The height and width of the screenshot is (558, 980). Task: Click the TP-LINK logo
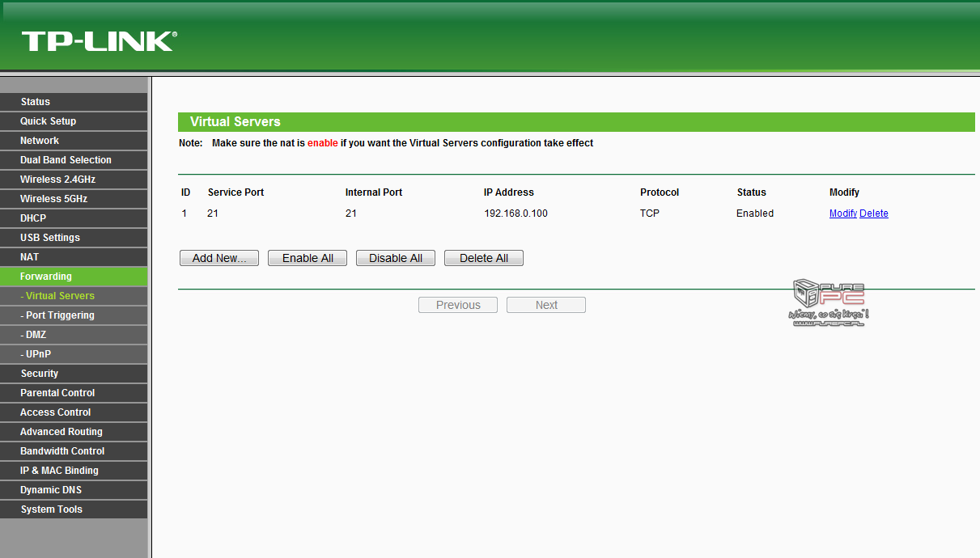click(99, 41)
